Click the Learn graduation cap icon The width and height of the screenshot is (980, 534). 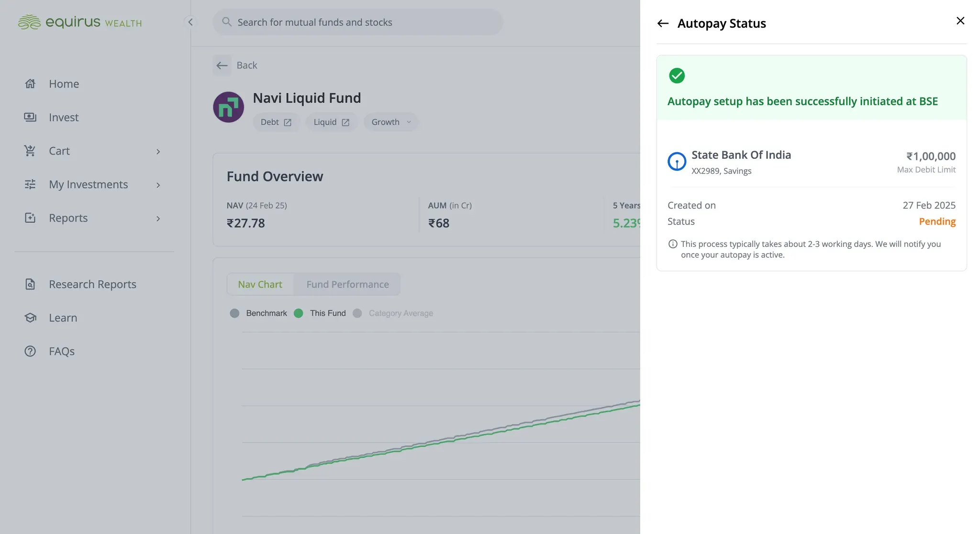point(30,318)
